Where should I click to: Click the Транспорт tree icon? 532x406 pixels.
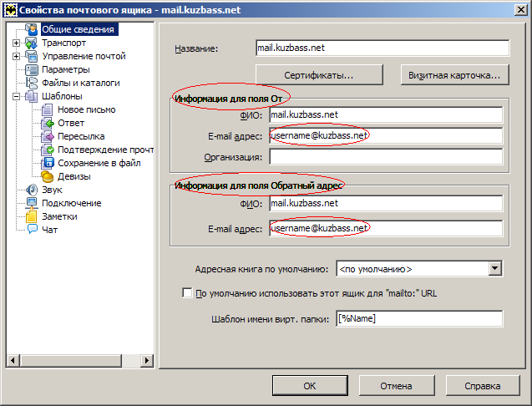(32, 43)
